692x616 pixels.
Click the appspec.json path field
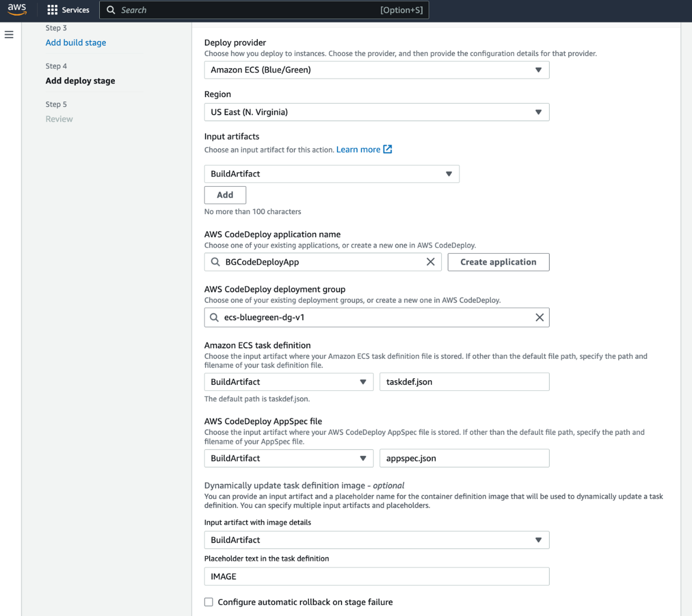coord(465,458)
